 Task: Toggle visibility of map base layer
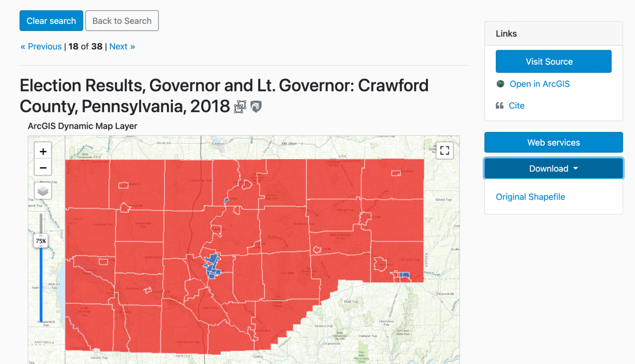[43, 190]
